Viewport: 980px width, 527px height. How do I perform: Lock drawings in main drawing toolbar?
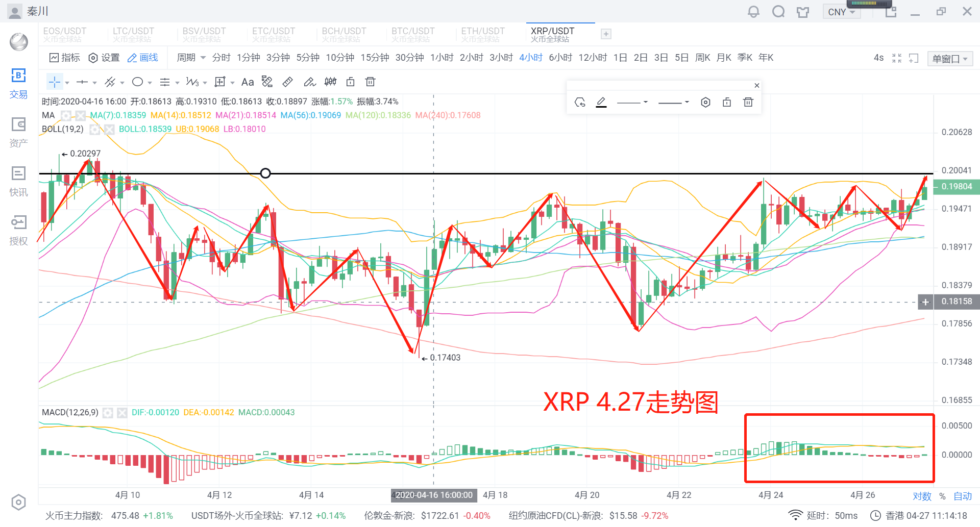(x=351, y=82)
